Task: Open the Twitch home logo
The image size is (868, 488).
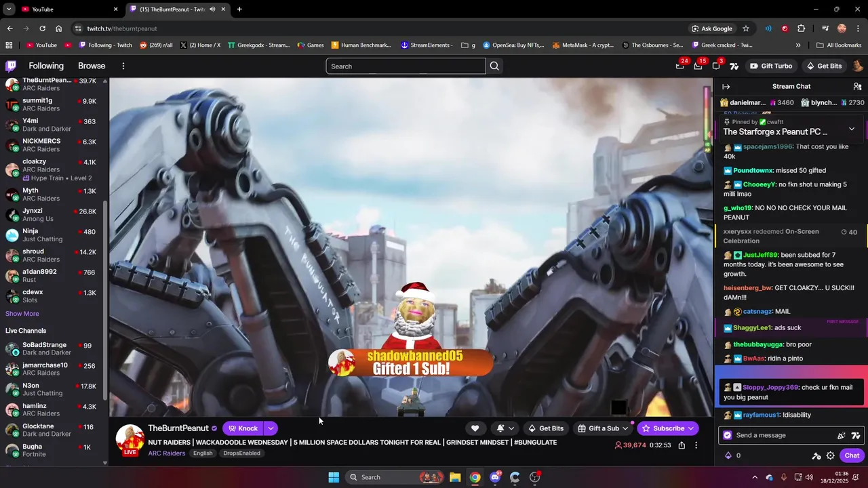Action: coord(11,66)
